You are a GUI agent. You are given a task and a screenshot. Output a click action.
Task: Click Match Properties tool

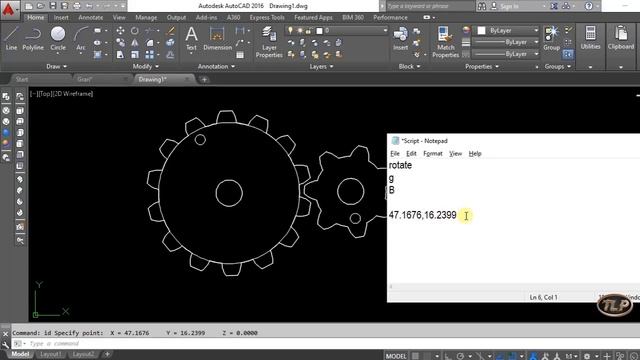(x=445, y=42)
